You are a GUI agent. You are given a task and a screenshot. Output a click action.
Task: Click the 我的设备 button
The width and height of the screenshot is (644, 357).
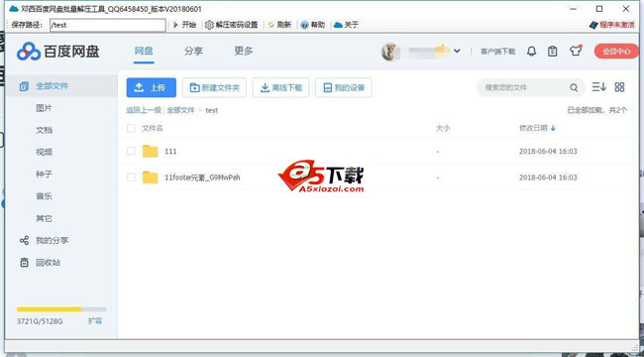[344, 87]
